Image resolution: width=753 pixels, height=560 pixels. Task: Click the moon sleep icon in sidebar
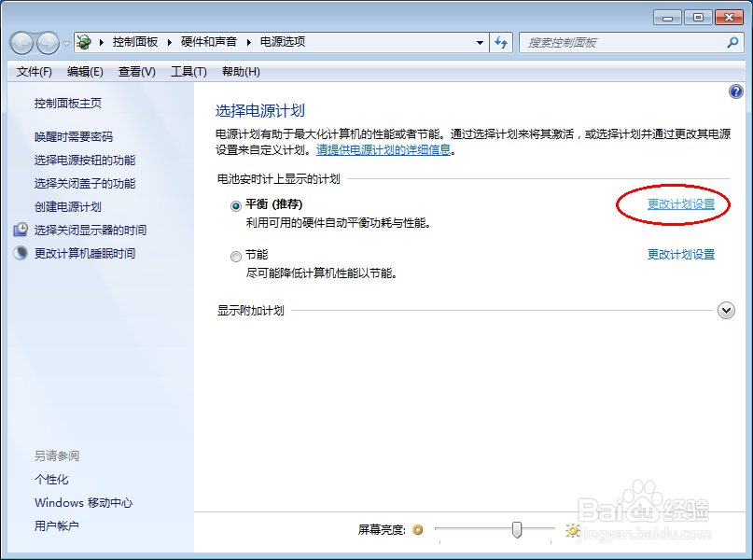point(21,253)
